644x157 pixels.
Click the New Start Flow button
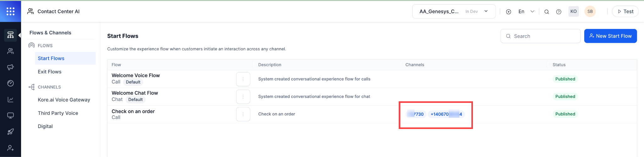pyautogui.click(x=610, y=36)
